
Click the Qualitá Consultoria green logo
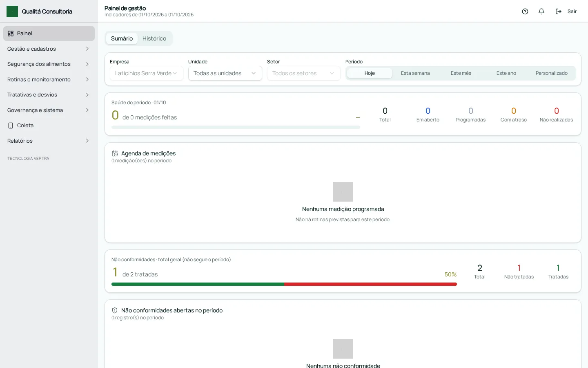[12, 11]
